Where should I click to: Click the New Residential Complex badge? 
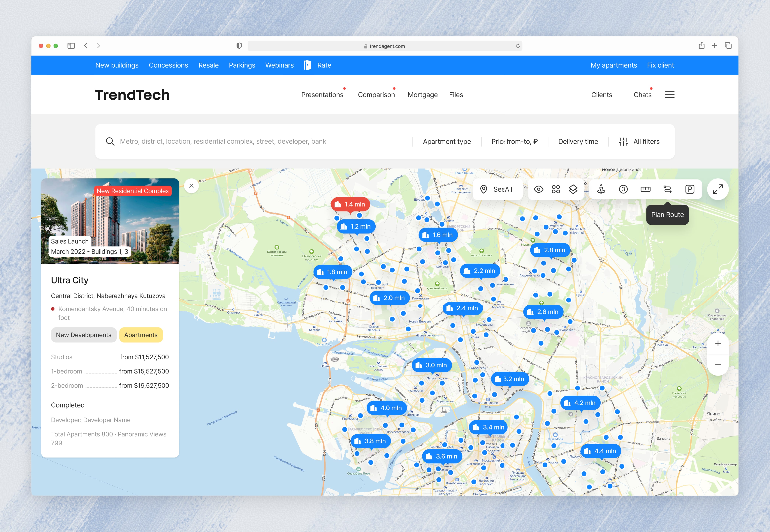(x=133, y=191)
